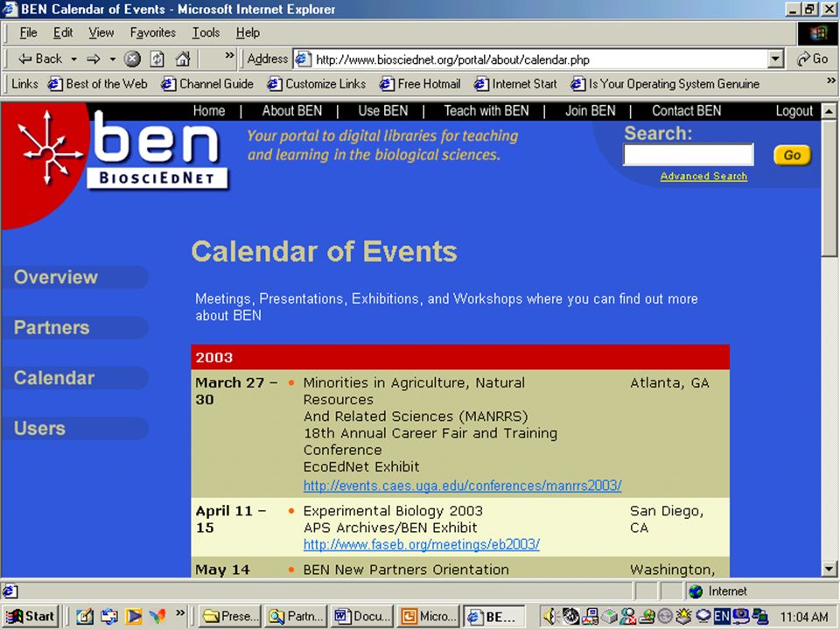840x630 pixels.
Task: Open the Address bar dropdown arrow
Action: [775, 59]
